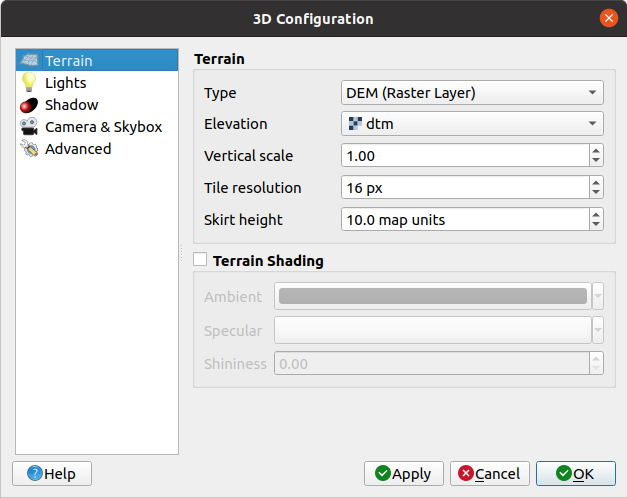
Task: Confirm settings with OK button
Action: [x=575, y=474]
